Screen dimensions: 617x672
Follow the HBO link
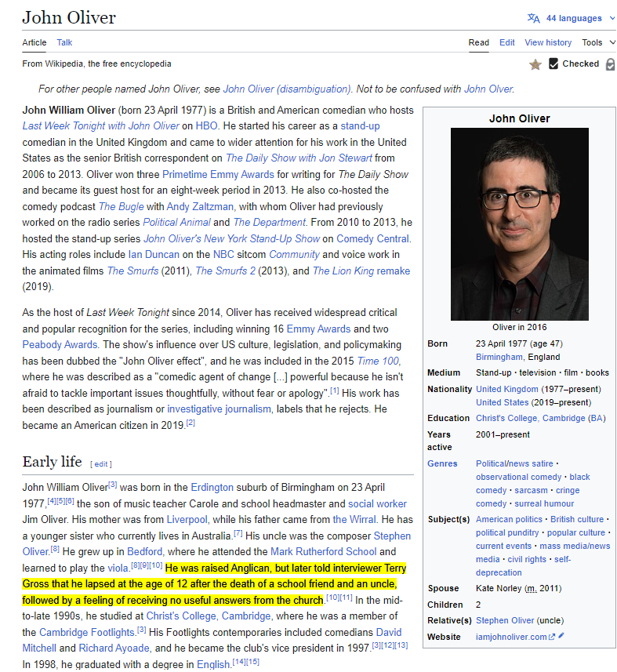(206, 125)
